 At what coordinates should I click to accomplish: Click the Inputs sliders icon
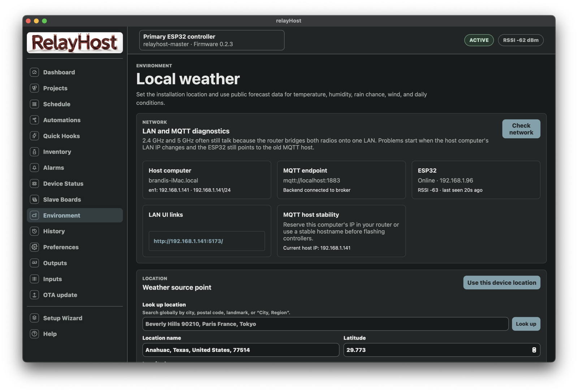[x=34, y=279]
